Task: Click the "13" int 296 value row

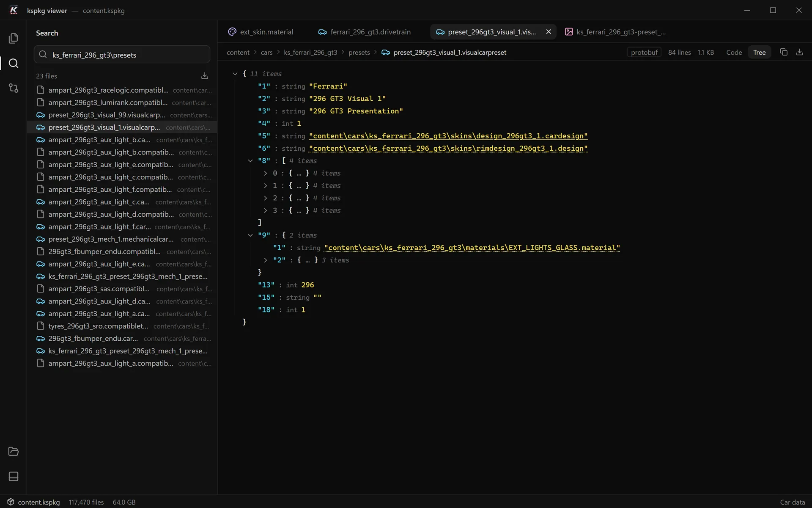Action: 286,285
